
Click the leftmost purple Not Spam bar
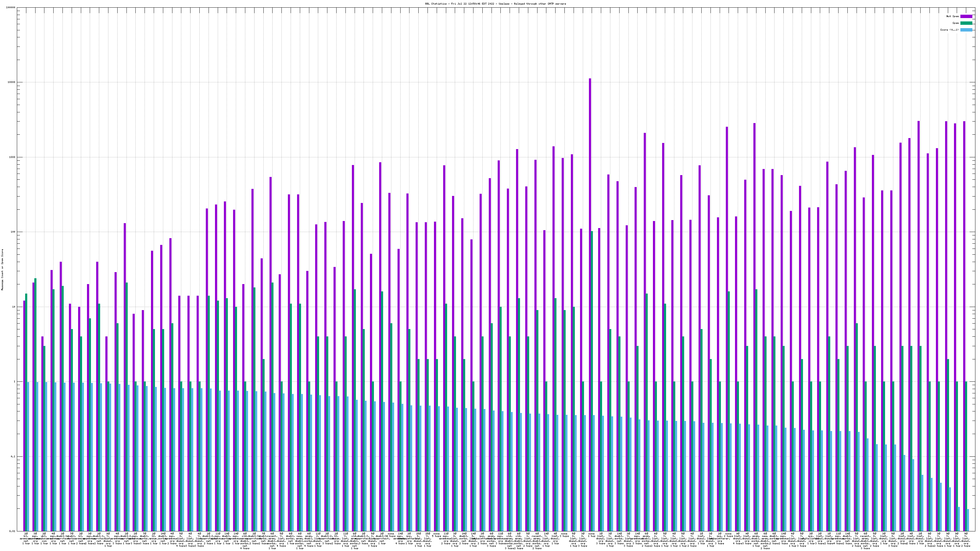pyautogui.click(x=24, y=416)
